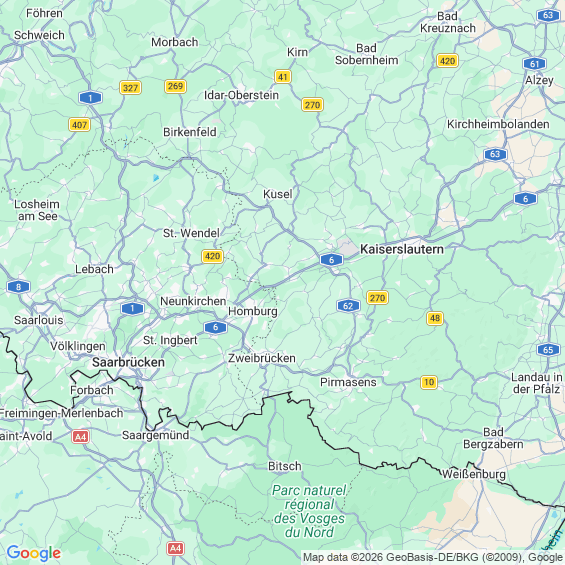This screenshot has height=565, width=565.
Task: Click the yellow 41 road shield
Action: [283, 77]
